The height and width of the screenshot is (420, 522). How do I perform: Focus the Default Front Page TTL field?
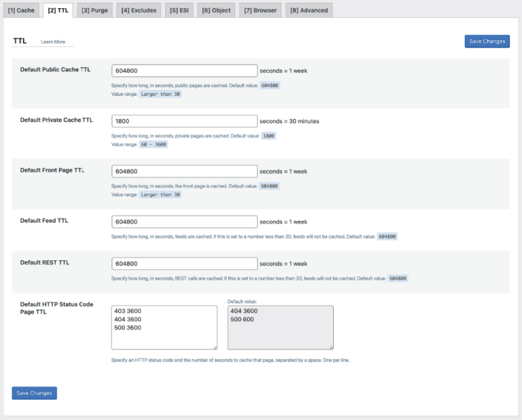(184, 171)
